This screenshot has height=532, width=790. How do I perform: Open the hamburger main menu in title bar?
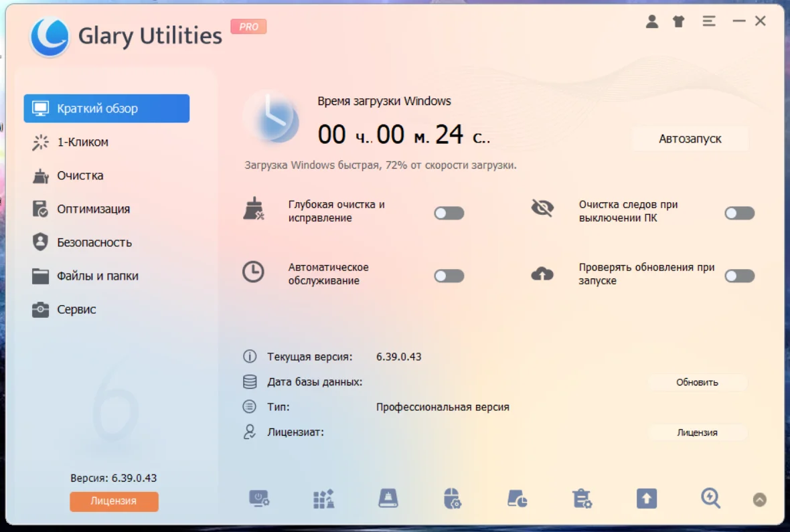[x=708, y=21]
